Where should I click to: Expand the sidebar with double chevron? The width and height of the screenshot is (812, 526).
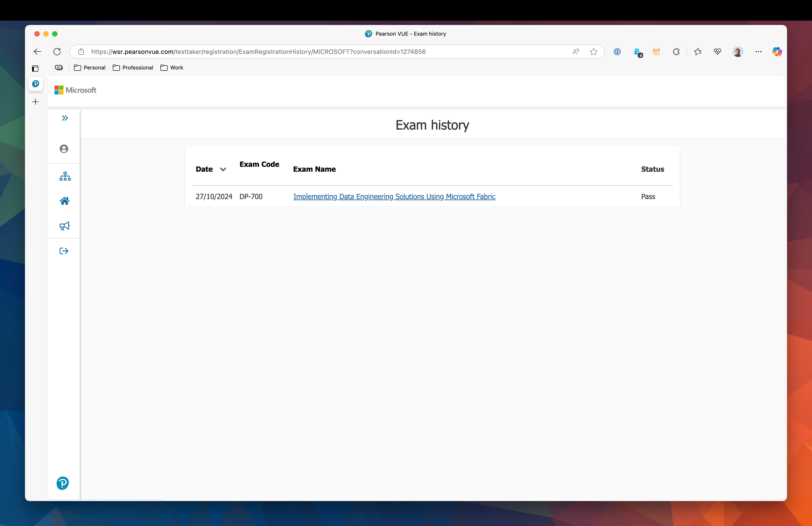(x=65, y=118)
